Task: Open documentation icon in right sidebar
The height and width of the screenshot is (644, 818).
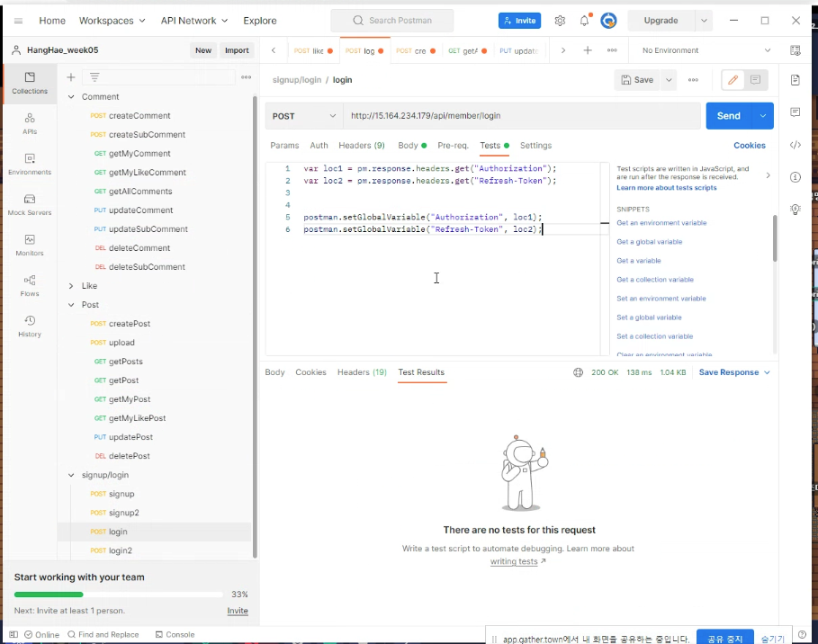Action: pyautogui.click(x=795, y=80)
